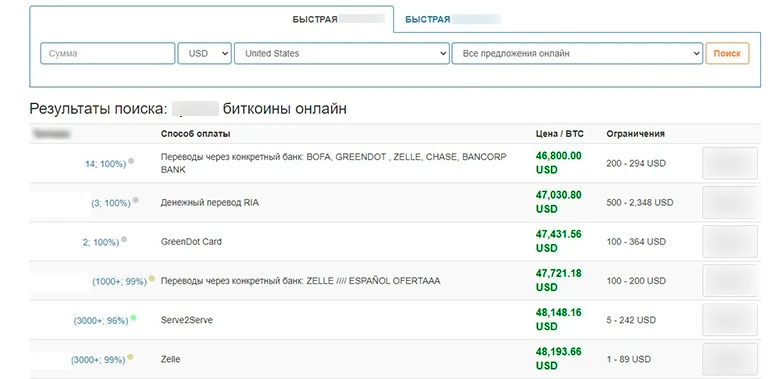775x379 pixels.
Task: Click the status dot next to (14; 100%)
Action: (x=131, y=161)
